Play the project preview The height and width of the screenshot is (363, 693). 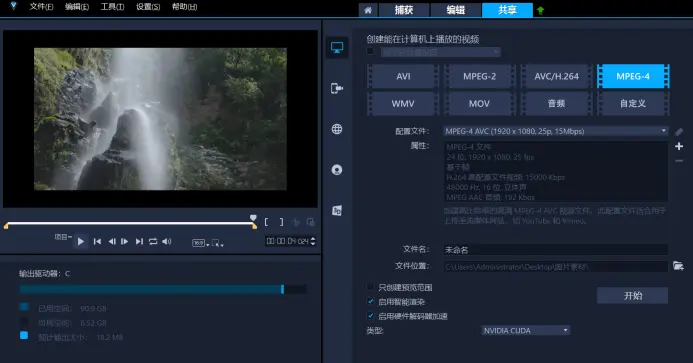[x=80, y=241]
